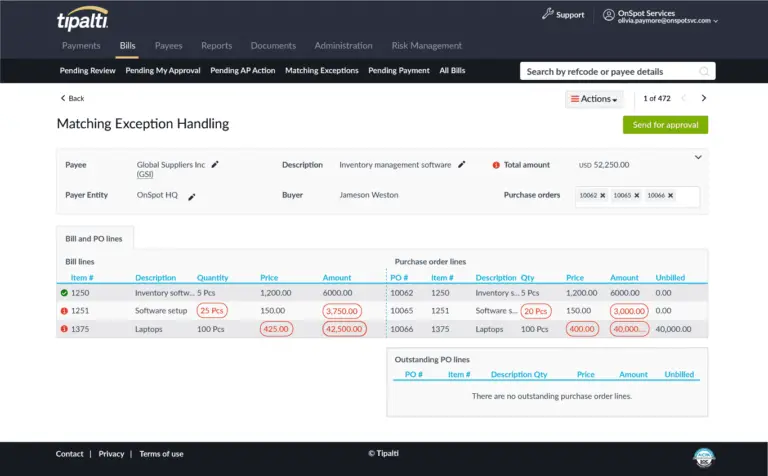
Task: Switch to Pending AP Action tab
Action: [242, 71]
